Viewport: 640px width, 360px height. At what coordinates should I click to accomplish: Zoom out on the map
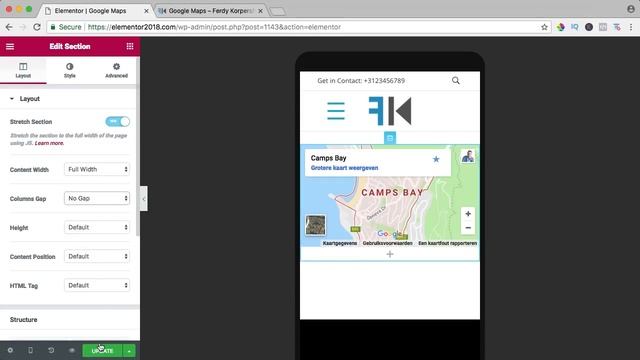coord(468,228)
